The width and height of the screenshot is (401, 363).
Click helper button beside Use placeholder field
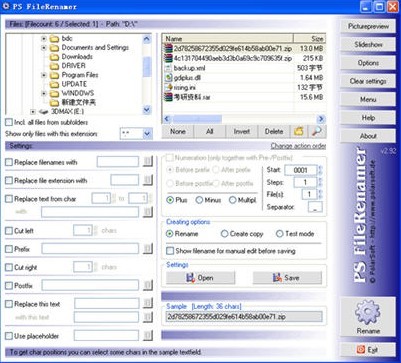(x=147, y=336)
